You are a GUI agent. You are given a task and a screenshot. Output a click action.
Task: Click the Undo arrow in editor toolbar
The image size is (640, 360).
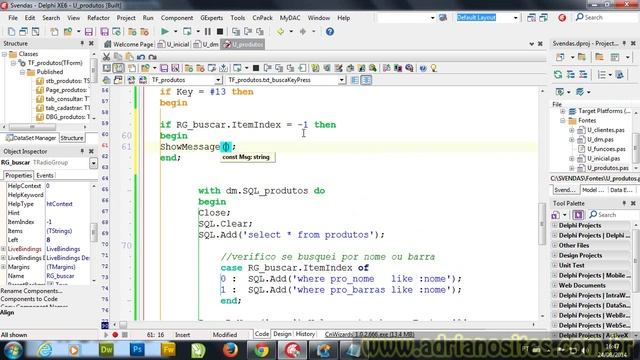point(141,57)
